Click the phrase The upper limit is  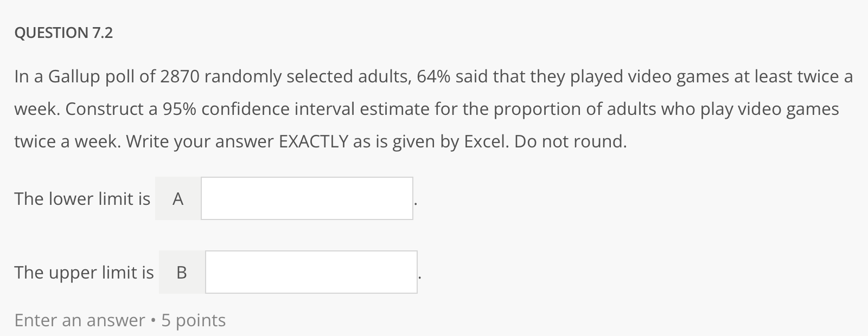pyautogui.click(x=83, y=273)
